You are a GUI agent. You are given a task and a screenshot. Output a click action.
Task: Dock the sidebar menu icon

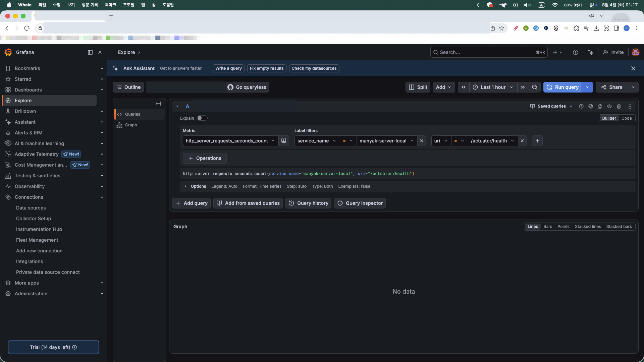(90, 52)
